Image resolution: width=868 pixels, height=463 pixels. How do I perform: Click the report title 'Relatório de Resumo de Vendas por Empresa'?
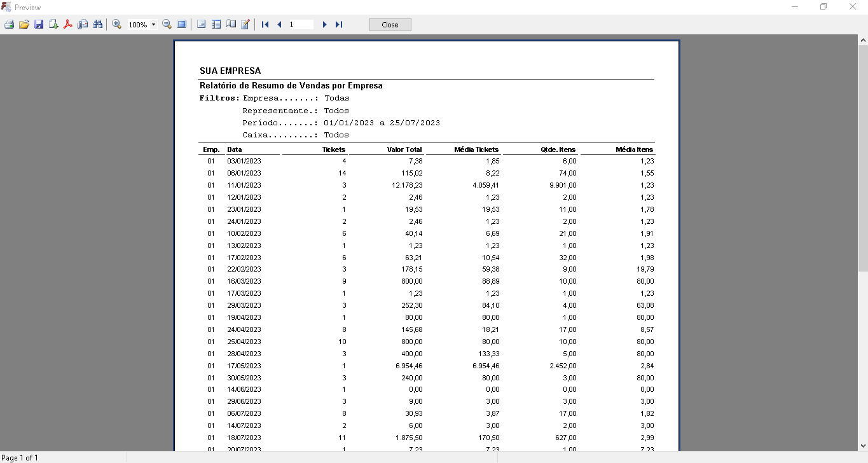[x=291, y=85]
